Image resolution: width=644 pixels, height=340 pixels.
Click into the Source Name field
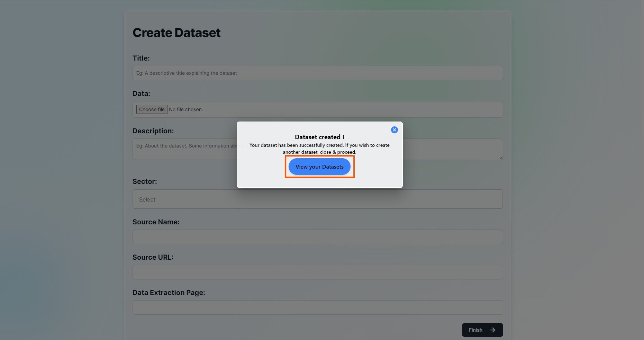coord(317,237)
